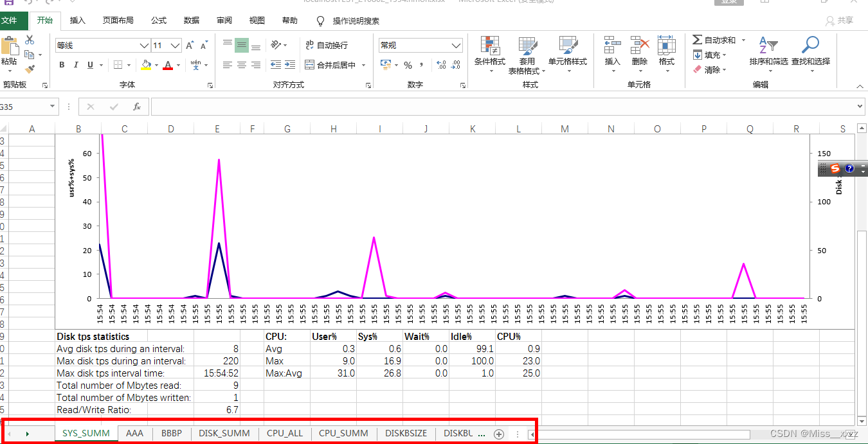Open Clear (清除) dropdown
Image resolution: width=868 pixels, height=444 pixels.
point(709,69)
